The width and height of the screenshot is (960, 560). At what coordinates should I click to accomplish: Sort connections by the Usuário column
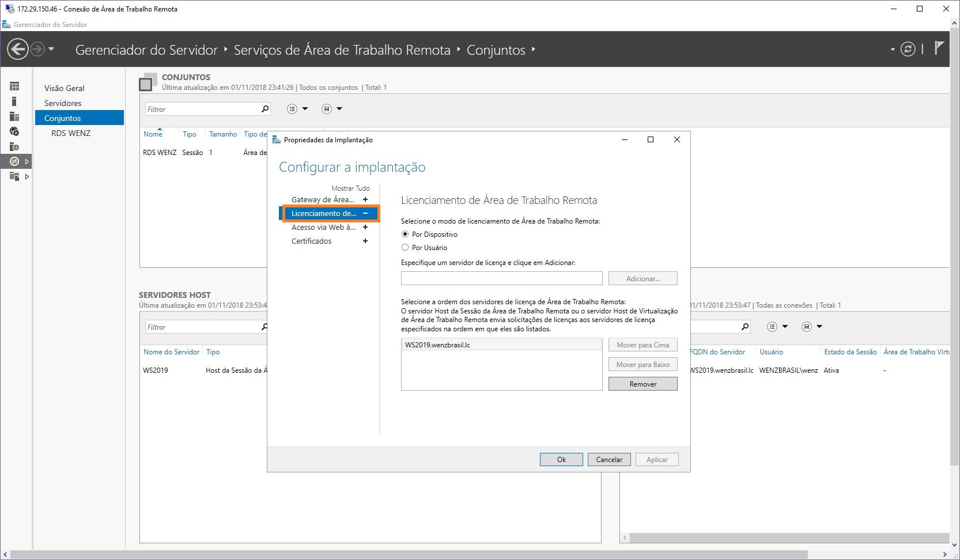point(772,352)
